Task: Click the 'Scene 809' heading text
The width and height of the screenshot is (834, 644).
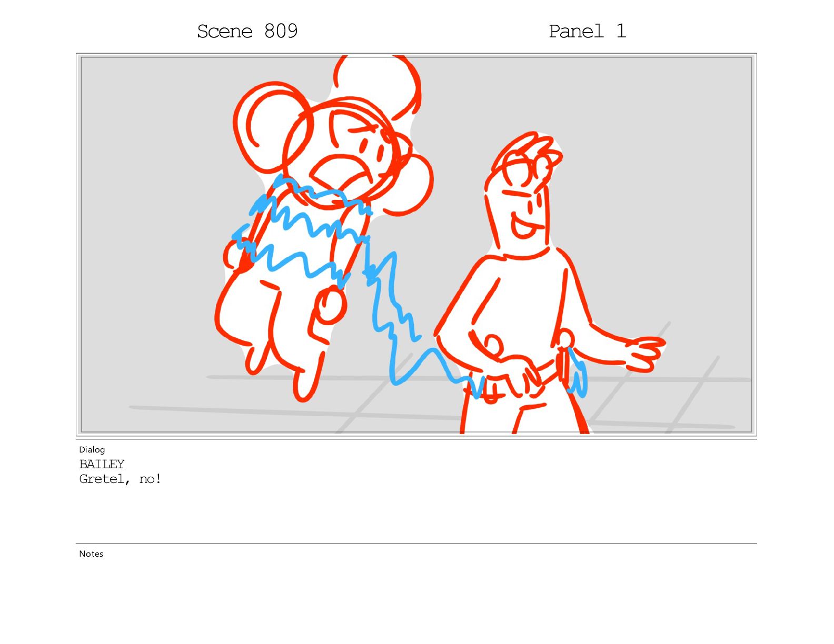Action: (x=247, y=32)
